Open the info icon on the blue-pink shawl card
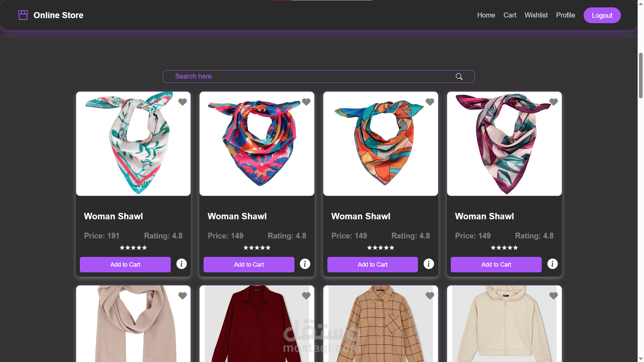This screenshot has height=362, width=644. click(305, 264)
